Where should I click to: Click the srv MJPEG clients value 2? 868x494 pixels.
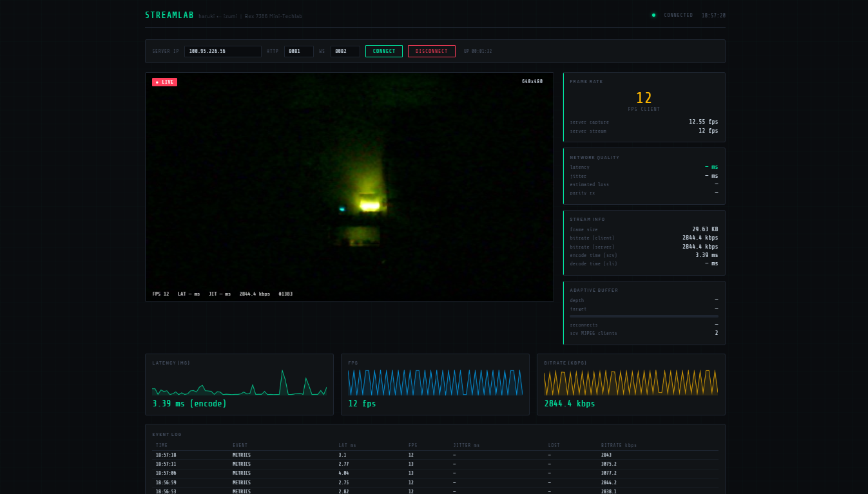point(717,333)
